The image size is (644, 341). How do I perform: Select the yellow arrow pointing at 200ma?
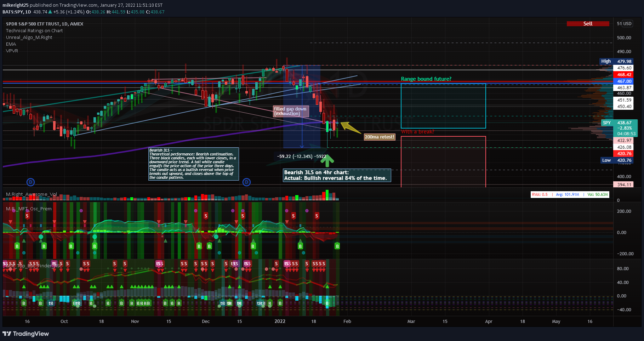click(351, 128)
